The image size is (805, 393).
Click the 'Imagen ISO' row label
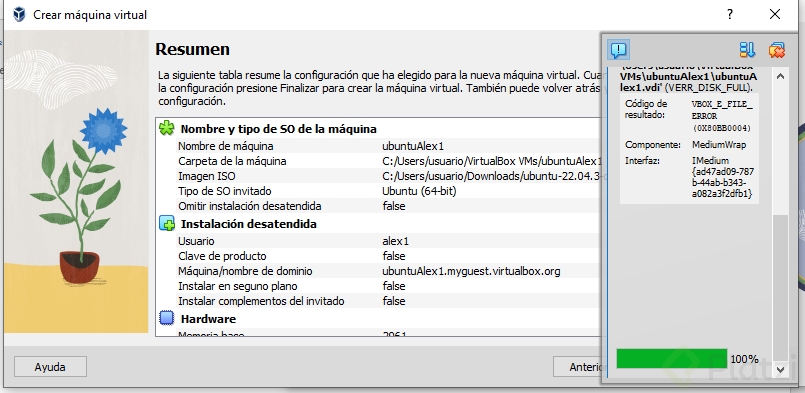(x=206, y=176)
